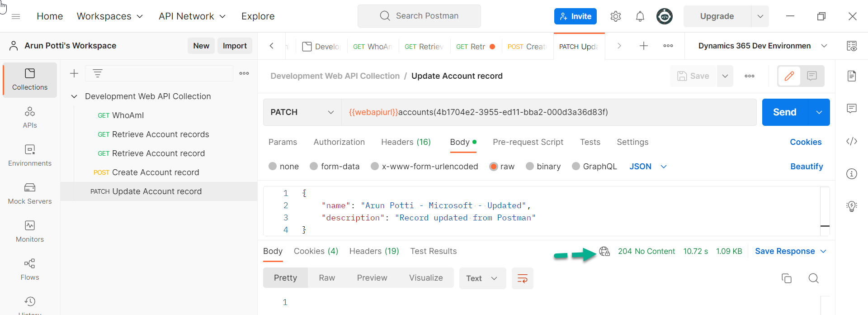Open Dynamics 365 Dev environment selector

[763, 46]
